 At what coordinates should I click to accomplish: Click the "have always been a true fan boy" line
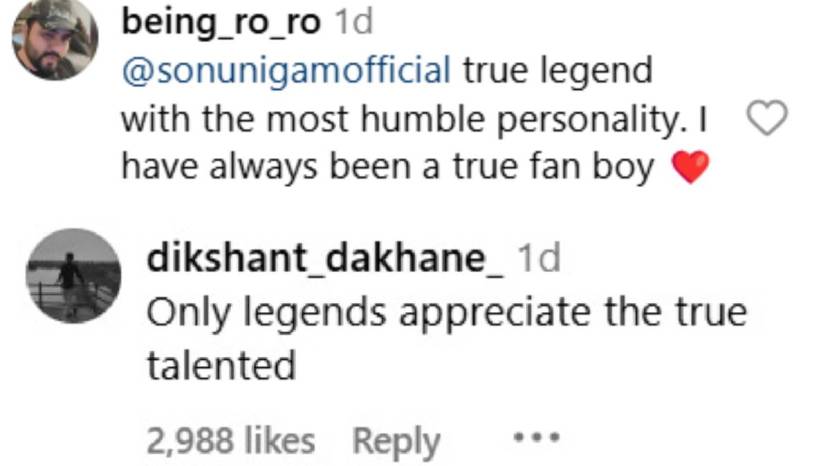pyautogui.click(x=388, y=167)
